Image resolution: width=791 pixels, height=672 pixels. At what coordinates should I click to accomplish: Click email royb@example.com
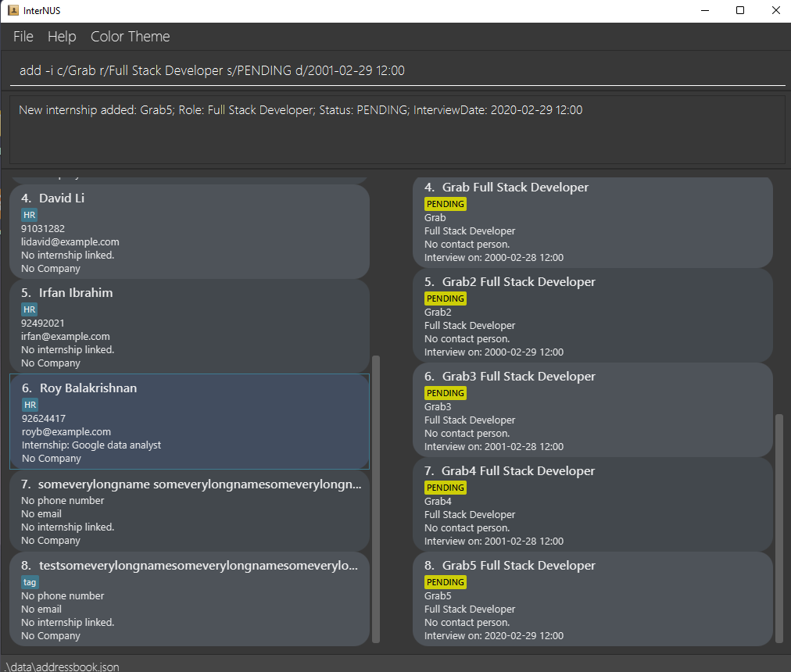tap(66, 432)
